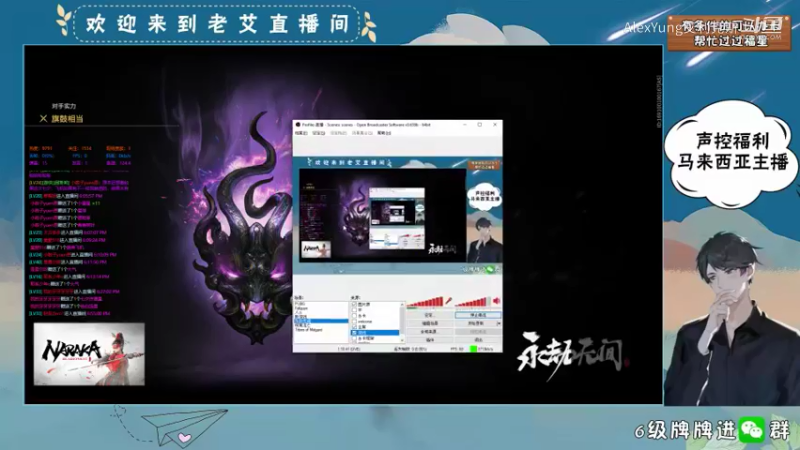The image size is (800, 450).
Task: Toggle the welcome source checkbox
Action: click(354, 321)
